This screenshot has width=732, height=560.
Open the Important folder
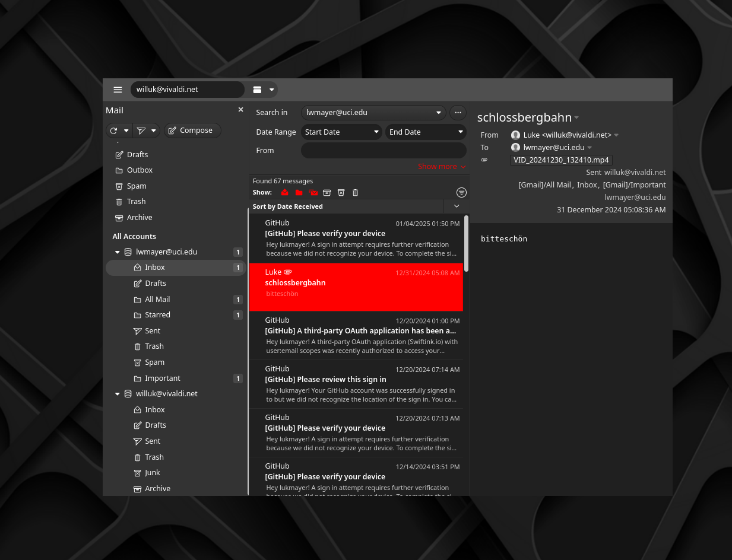pos(175,378)
